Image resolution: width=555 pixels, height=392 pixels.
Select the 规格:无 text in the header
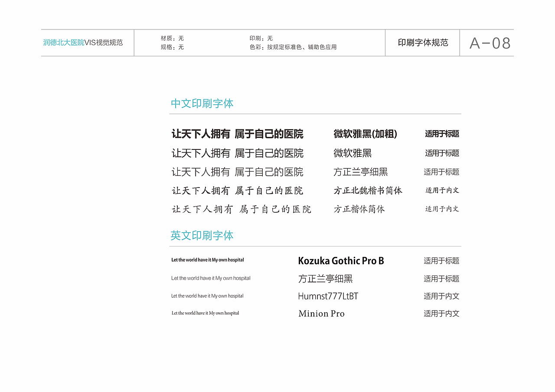pyautogui.click(x=172, y=47)
